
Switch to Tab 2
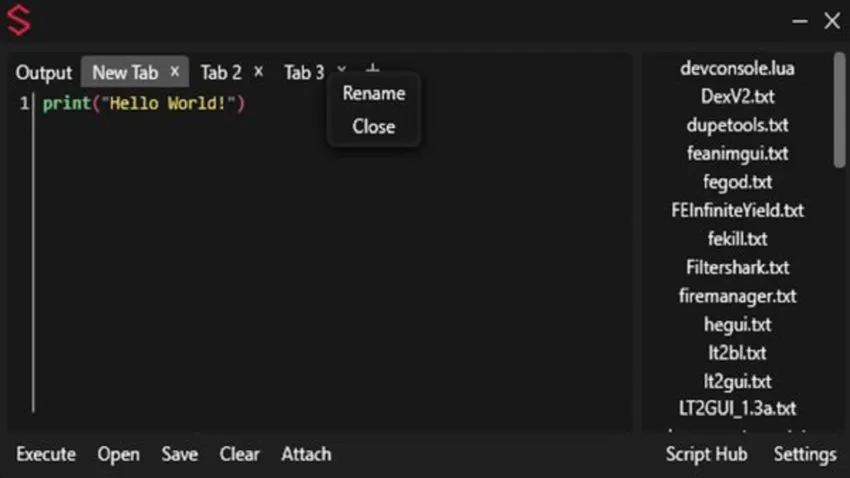(x=221, y=73)
